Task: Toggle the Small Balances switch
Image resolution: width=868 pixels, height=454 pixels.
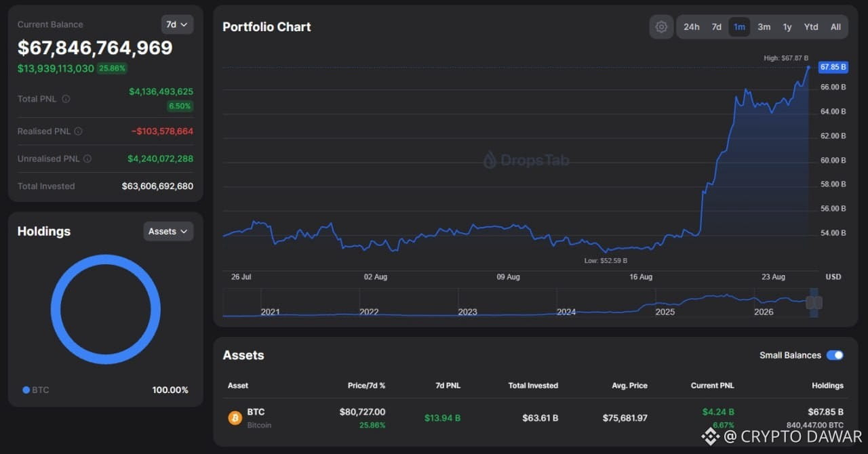Action: (x=835, y=355)
